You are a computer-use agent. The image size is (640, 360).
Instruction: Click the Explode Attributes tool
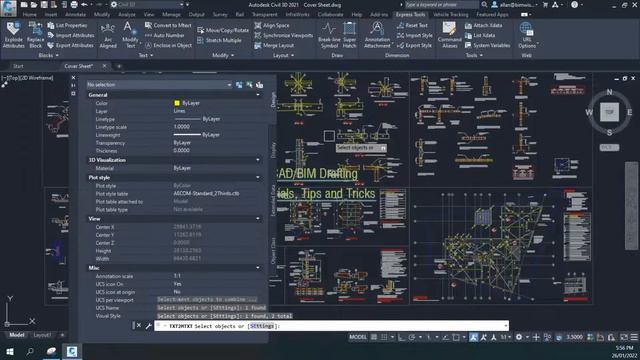click(x=13, y=35)
